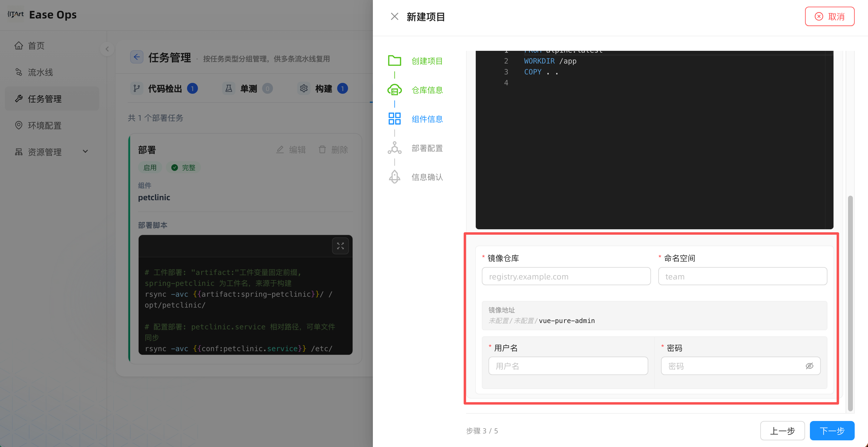Click the 流水线 pipeline icon
Image resolution: width=868 pixels, height=447 pixels.
(x=19, y=72)
